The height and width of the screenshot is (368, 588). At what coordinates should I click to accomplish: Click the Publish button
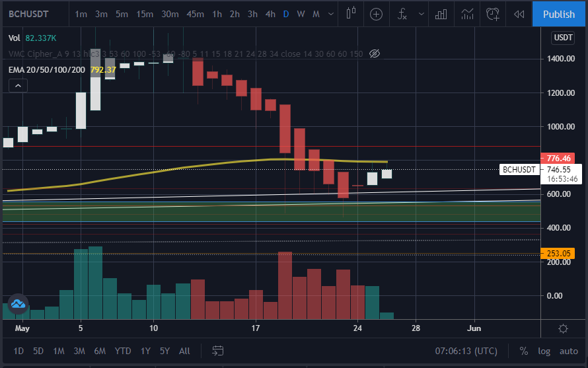(x=559, y=14)
